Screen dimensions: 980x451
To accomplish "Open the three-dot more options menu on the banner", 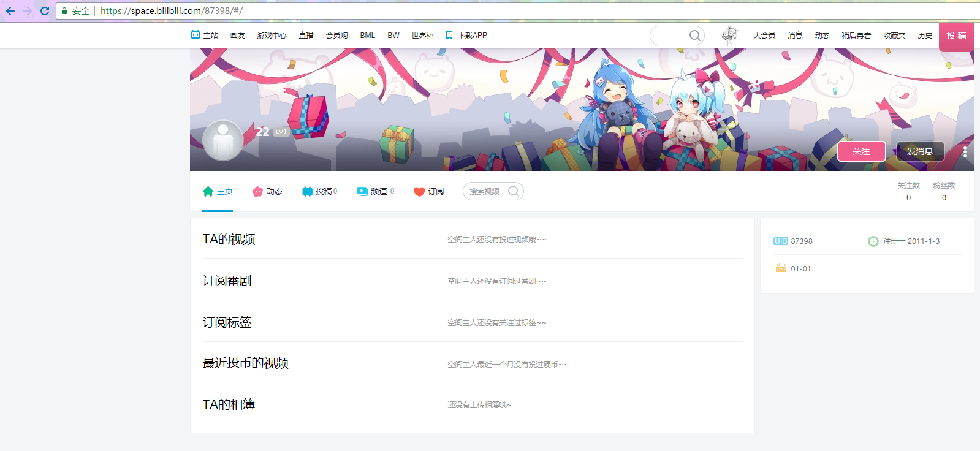I will click(x=965, y=151).
